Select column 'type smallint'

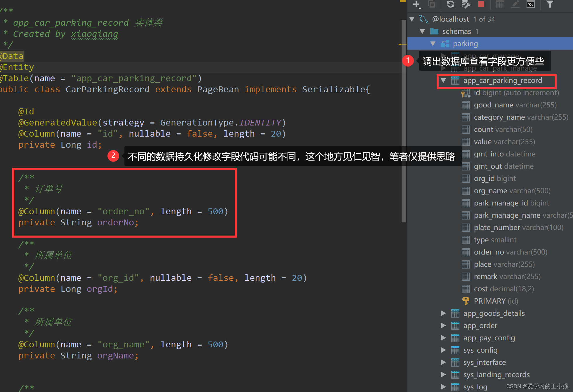(490, 240)
